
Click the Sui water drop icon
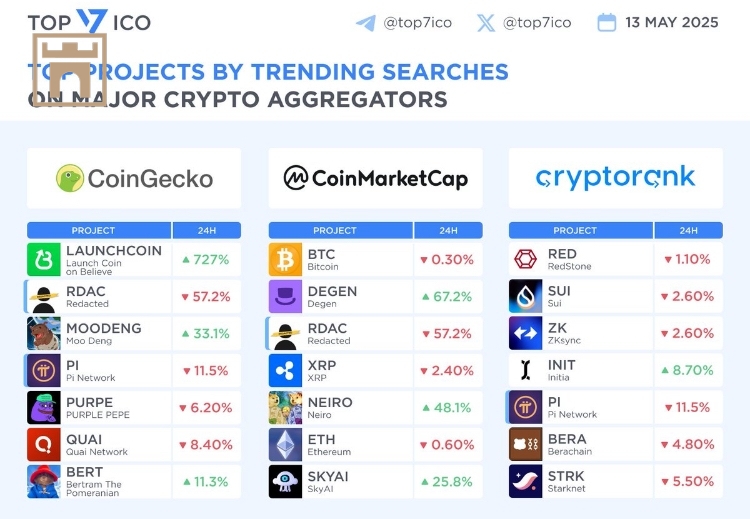tap(525, 297)
